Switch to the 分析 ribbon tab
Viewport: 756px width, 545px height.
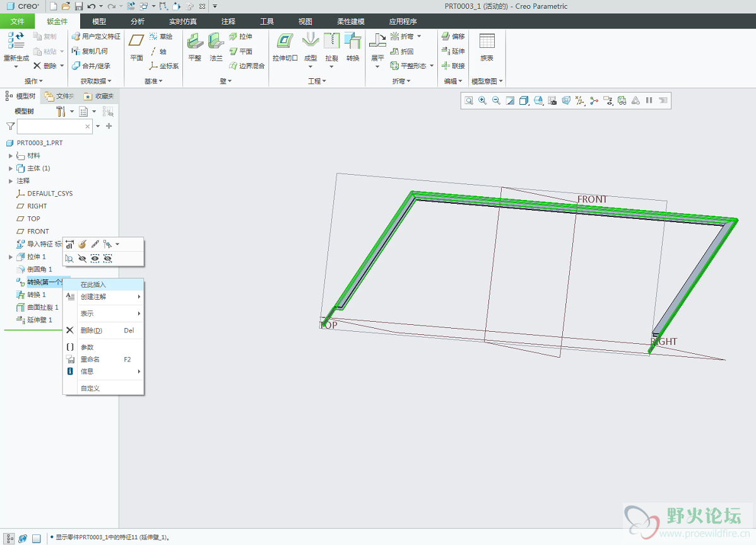coord(138,21)
